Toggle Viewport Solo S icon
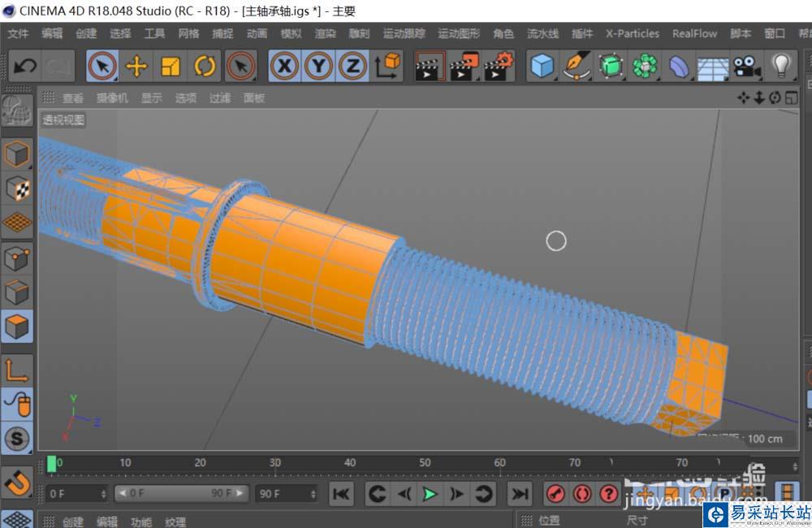812x528 pixels. coord(17,439)
